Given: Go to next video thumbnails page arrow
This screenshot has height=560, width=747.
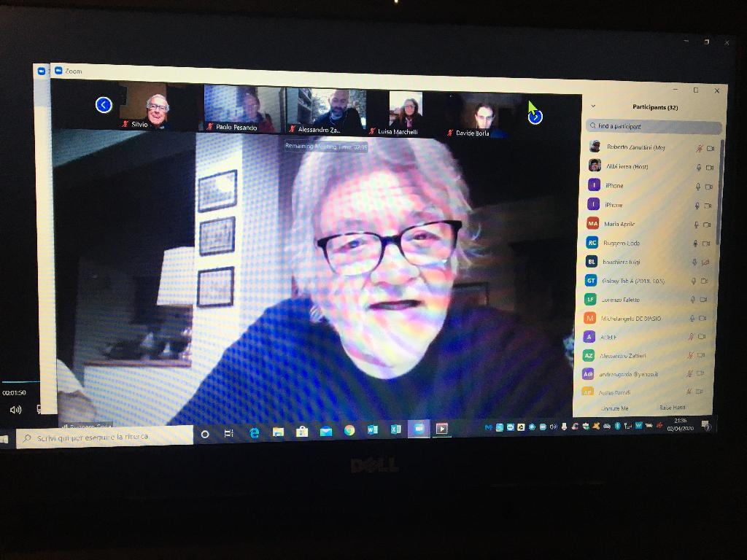Looking at the screenshot, I should tap(535, 116).
